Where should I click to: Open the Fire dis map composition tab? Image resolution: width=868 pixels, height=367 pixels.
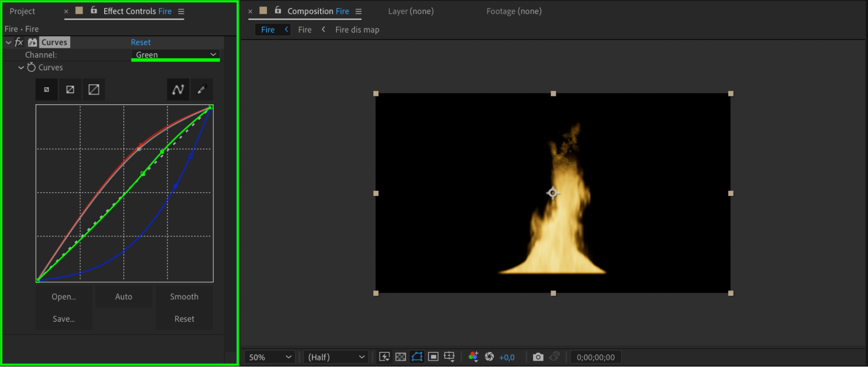coord(357,30)
